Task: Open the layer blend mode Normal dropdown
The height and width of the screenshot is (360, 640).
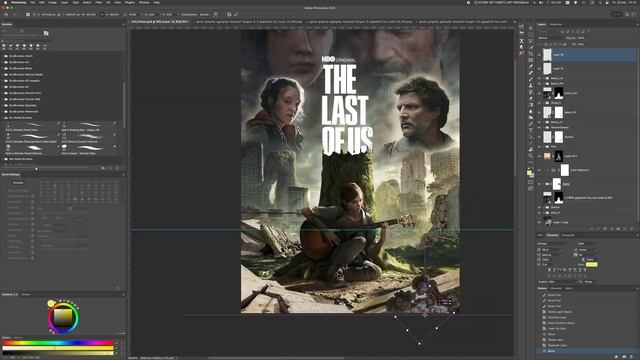Action: [551, 38]
